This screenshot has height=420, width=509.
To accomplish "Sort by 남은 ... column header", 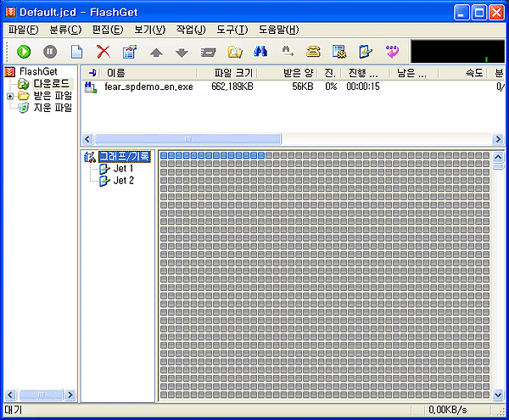I will click(x=414, y=73).
